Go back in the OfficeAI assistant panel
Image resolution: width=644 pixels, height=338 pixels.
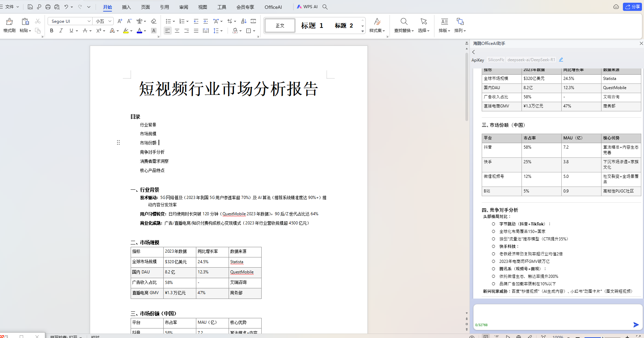(474, 52)
